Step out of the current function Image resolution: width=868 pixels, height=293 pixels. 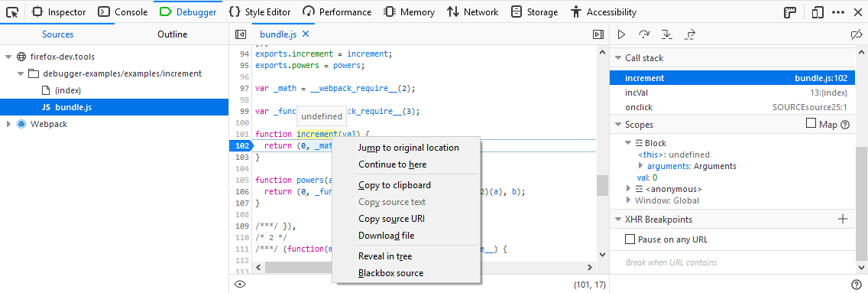[x=690, y=34]
